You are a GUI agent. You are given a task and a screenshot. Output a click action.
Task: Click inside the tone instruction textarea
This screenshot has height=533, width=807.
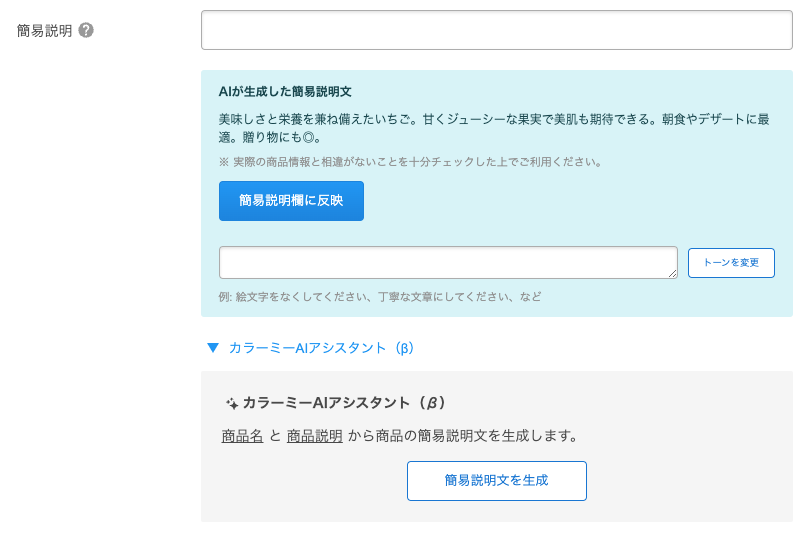[x=447, y=262]
